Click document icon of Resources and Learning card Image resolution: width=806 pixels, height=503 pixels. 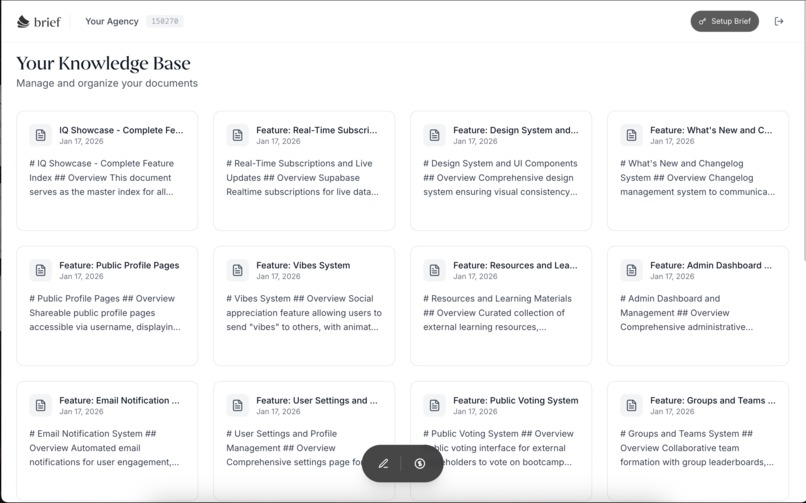pos(434,270)
